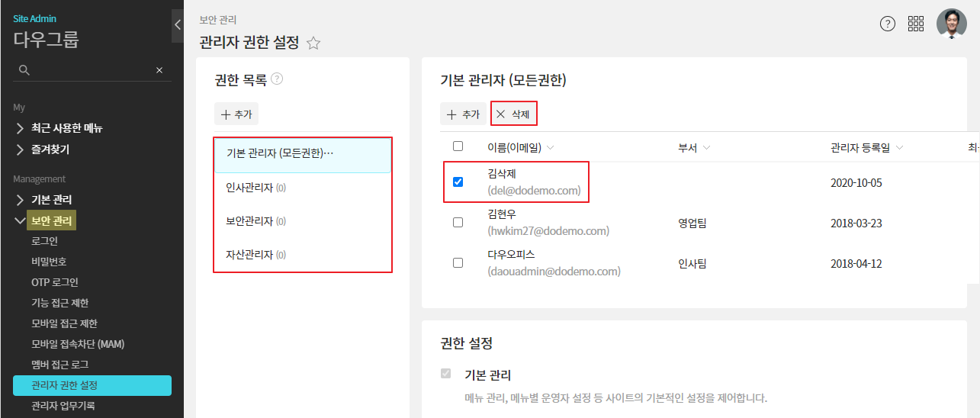Toggle the select-all checkbox in table header
This screenshot has height=418, width=980.
458,146
